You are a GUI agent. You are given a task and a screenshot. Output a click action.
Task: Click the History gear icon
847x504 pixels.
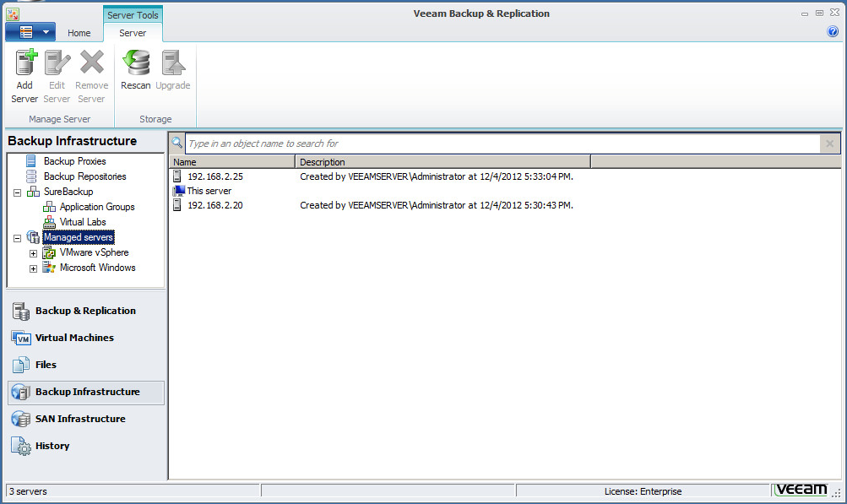click(21, 447)
